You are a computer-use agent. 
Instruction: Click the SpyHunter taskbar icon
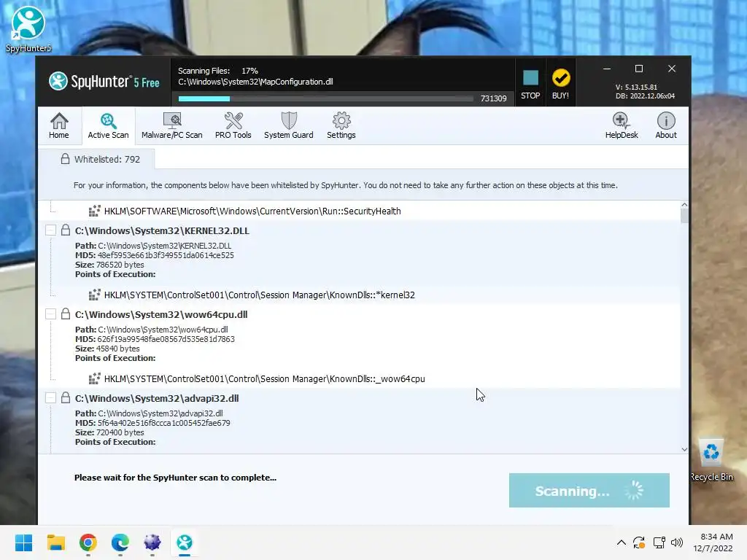coord(185,542)
